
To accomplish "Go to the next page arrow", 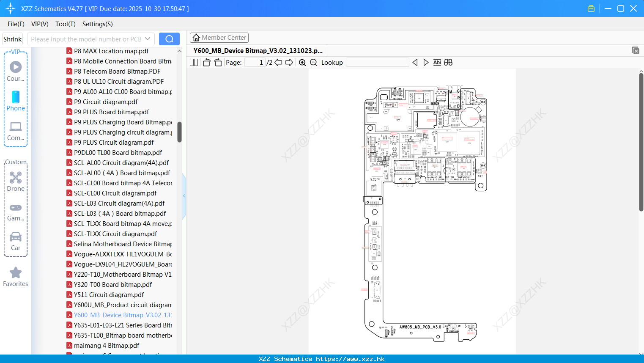I will 289,62.
